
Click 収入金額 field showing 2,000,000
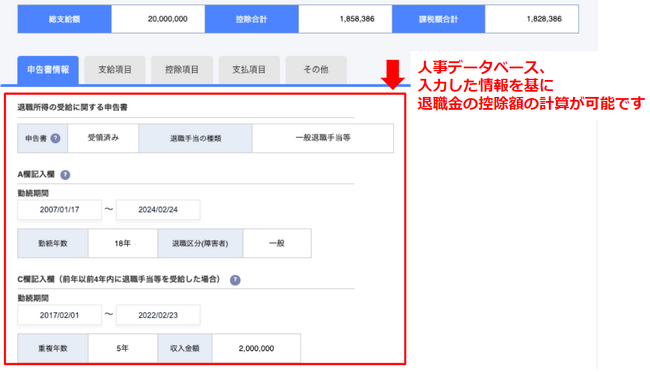coord(256,348)
